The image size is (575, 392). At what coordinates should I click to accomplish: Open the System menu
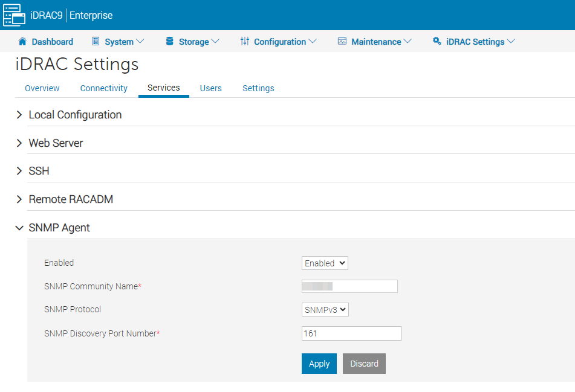(x=118, y=42)
